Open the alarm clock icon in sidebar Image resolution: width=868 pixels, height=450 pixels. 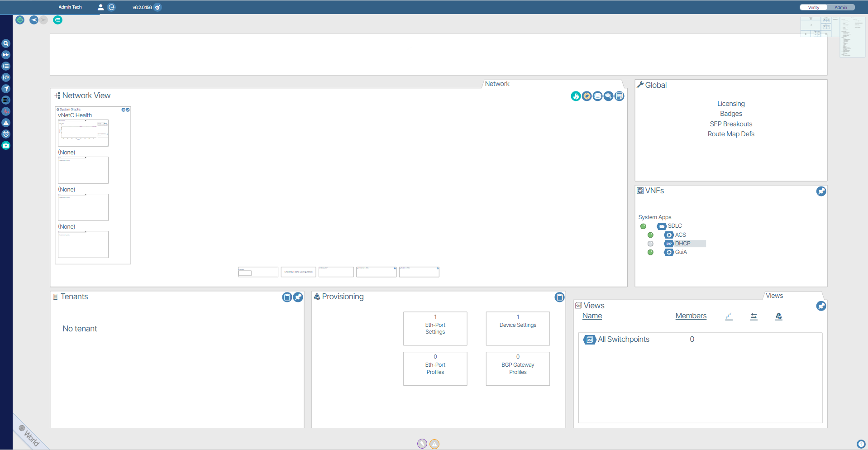click(x=6, y=134)
